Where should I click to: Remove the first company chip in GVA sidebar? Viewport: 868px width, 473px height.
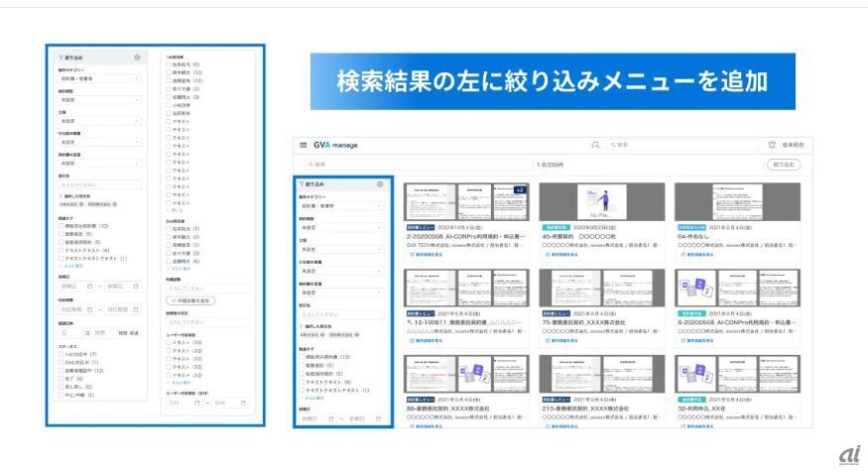pyautogui.click(x=322, y=335)
